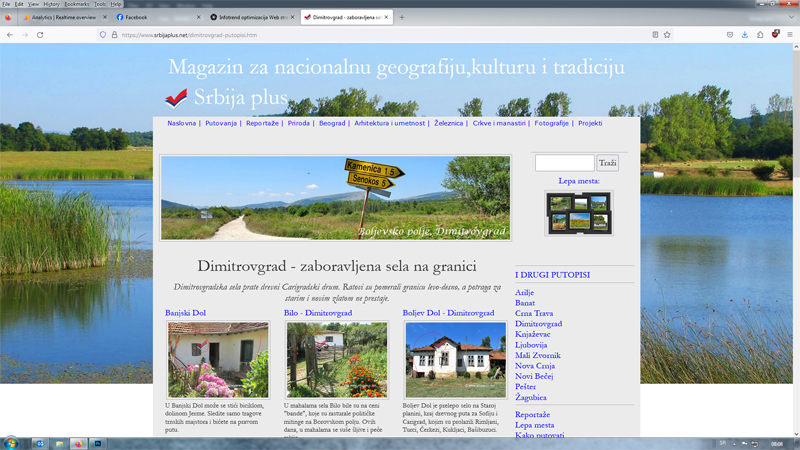Viewport: 800px width, 450px height.
Task: Open the Žagubica sidebar link
Action: (x=531, y=397)
